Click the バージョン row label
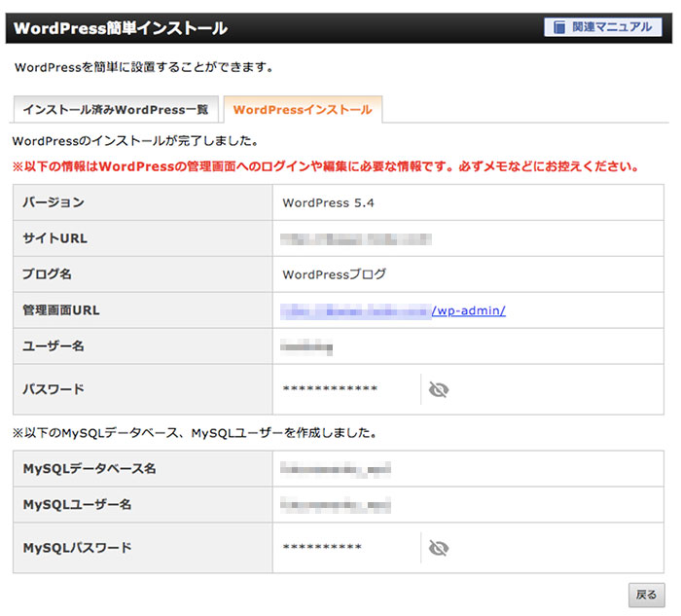Viewport: 681px width, 616px height. pyautogui.click(x=54, y=202)
